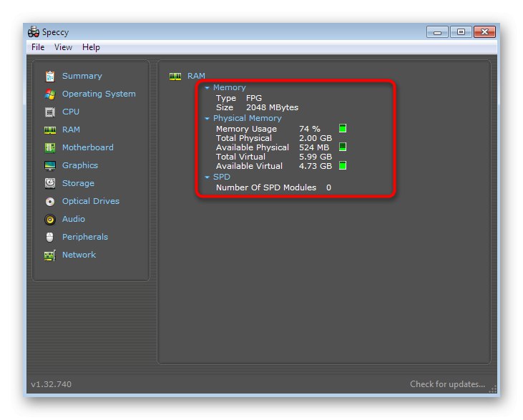523x420 pixels.
Task: Click the Summary clipboard icon
Action: coord(50,77)
